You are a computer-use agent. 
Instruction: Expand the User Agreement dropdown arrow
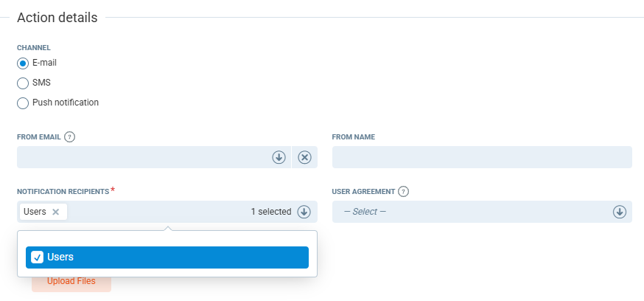[619, 212]
